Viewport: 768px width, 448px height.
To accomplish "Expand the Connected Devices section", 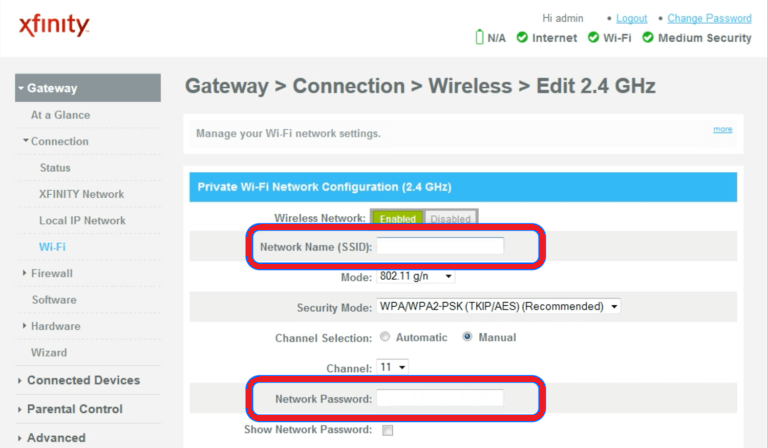I will (82, 380).
